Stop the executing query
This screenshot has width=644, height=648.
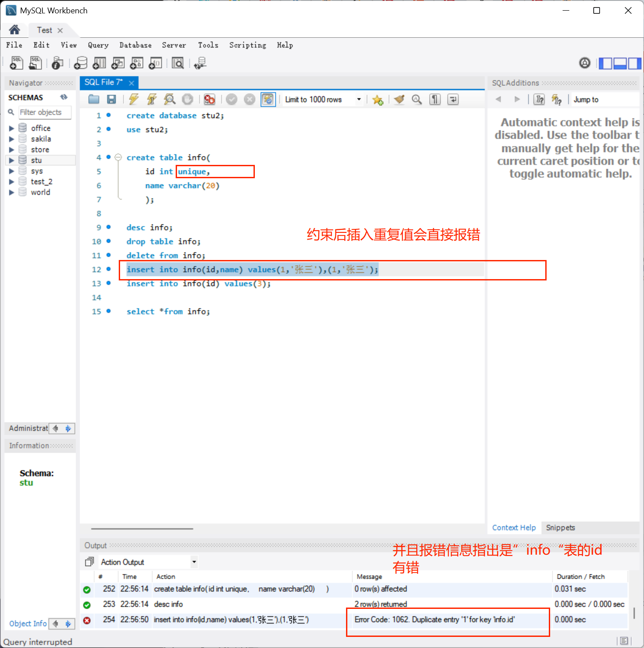point(188,100)
